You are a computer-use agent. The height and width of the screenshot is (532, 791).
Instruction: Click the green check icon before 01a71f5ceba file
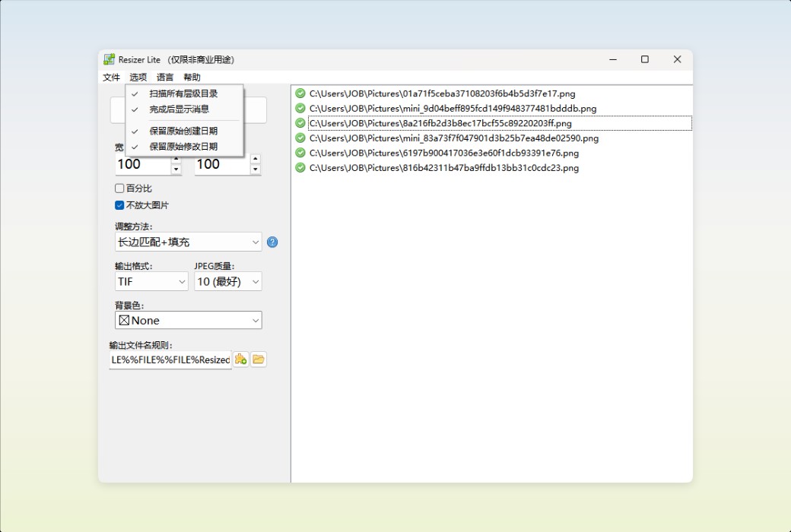(x=299, y=93)
